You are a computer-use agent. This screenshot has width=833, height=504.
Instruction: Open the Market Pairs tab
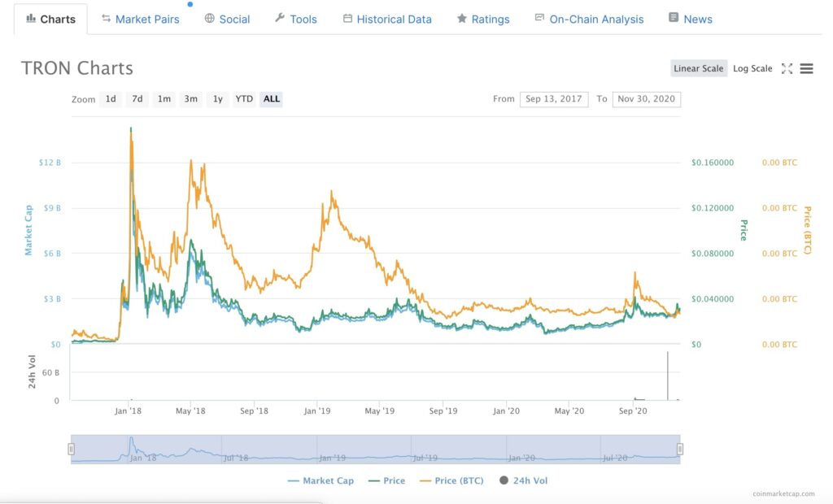tap(141, 20)
